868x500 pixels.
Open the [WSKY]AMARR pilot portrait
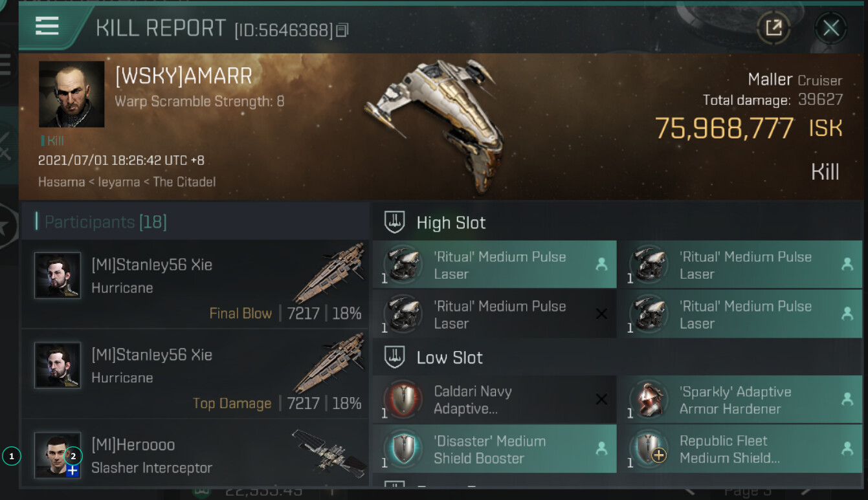[x=71, y=94]
